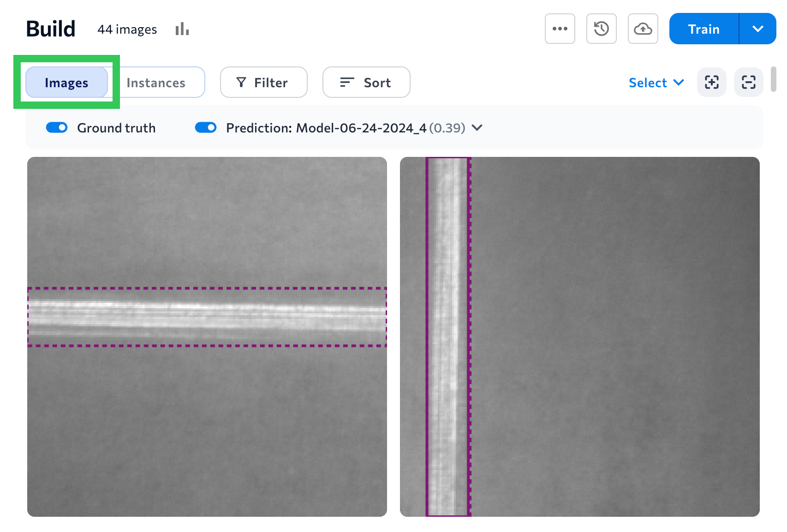Click the Train button
Viewport: 787px width, 532px height.
[x=703, y=29]
